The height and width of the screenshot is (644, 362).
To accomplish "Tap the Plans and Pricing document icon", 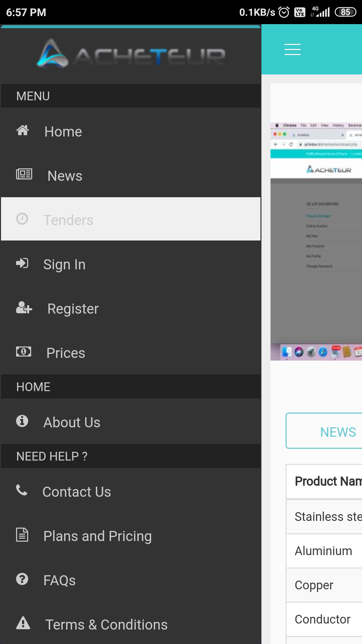I will [x=22, y=534].
